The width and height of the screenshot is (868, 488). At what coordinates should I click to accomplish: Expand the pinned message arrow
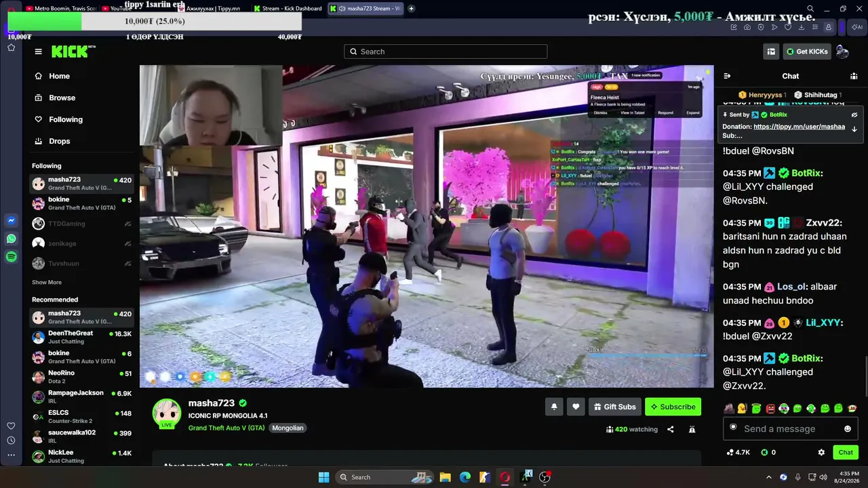(x=854, y=129)
